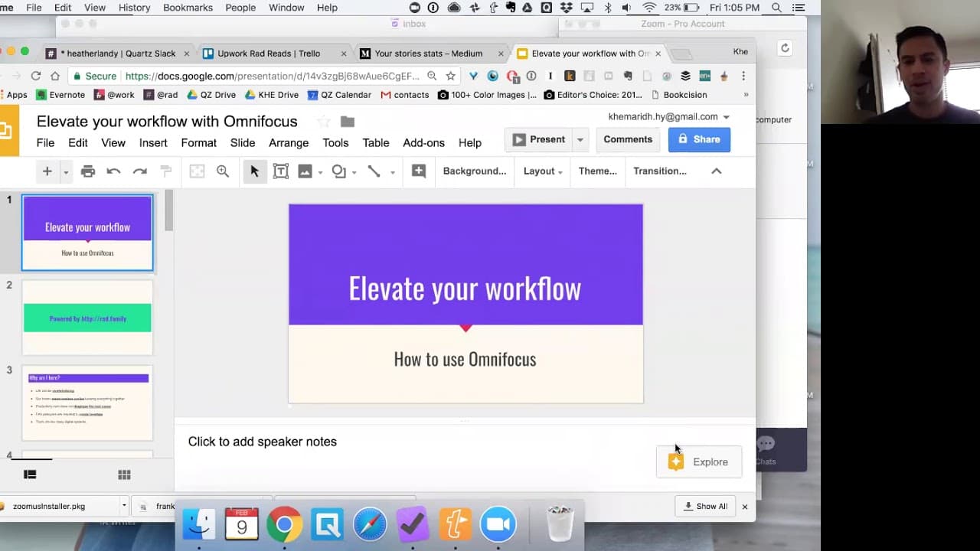Screen dimensions: 980x551
Task: Open the shape tool
Action: [338, 171]
